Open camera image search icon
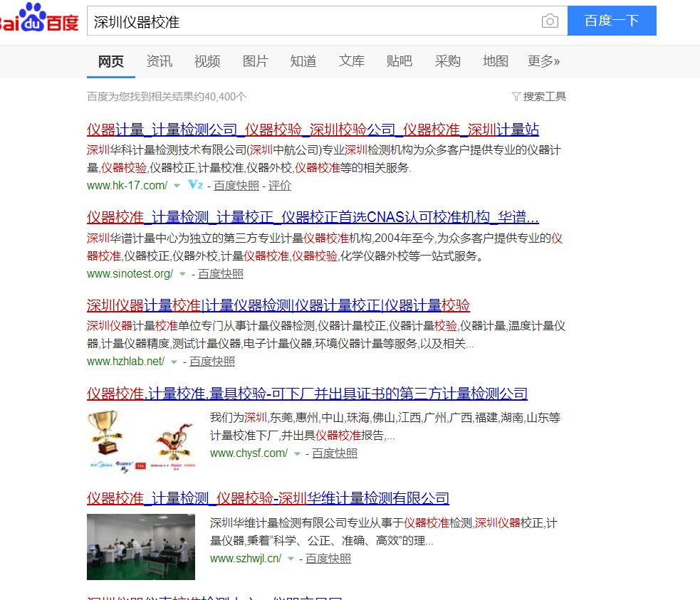 point(550,21)
